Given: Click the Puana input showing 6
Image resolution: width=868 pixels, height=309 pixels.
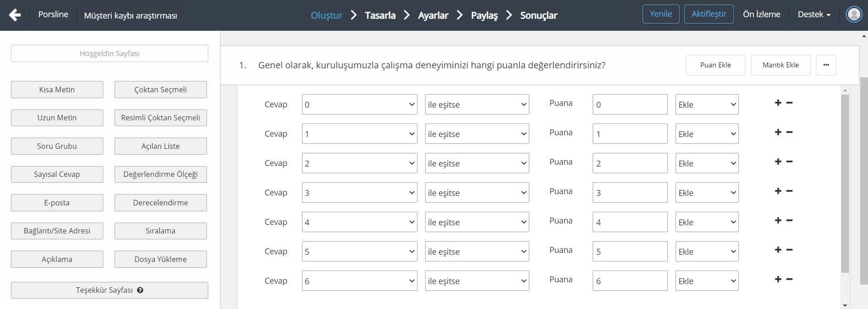Looking at the screenshot, I should (x=630, y=281).
